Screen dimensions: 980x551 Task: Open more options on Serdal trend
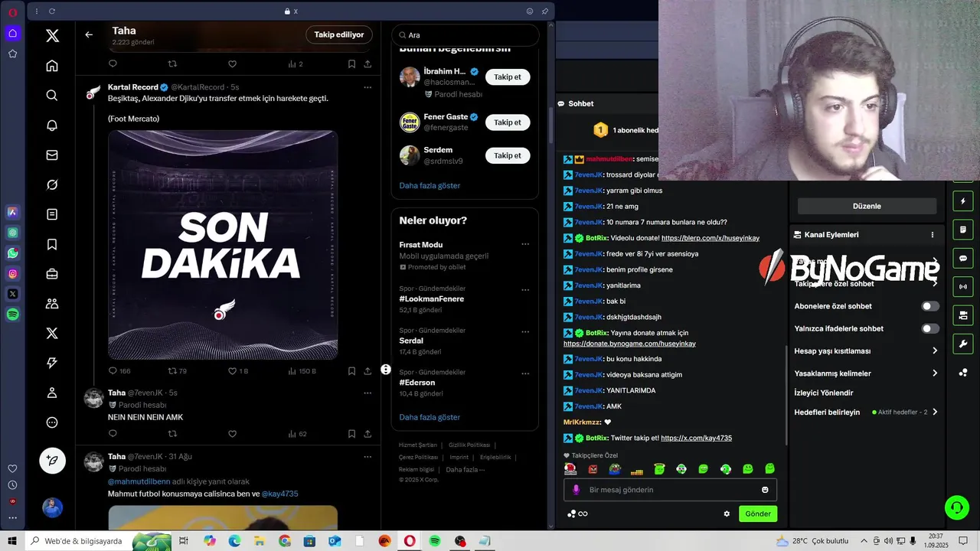click(525, 332)
